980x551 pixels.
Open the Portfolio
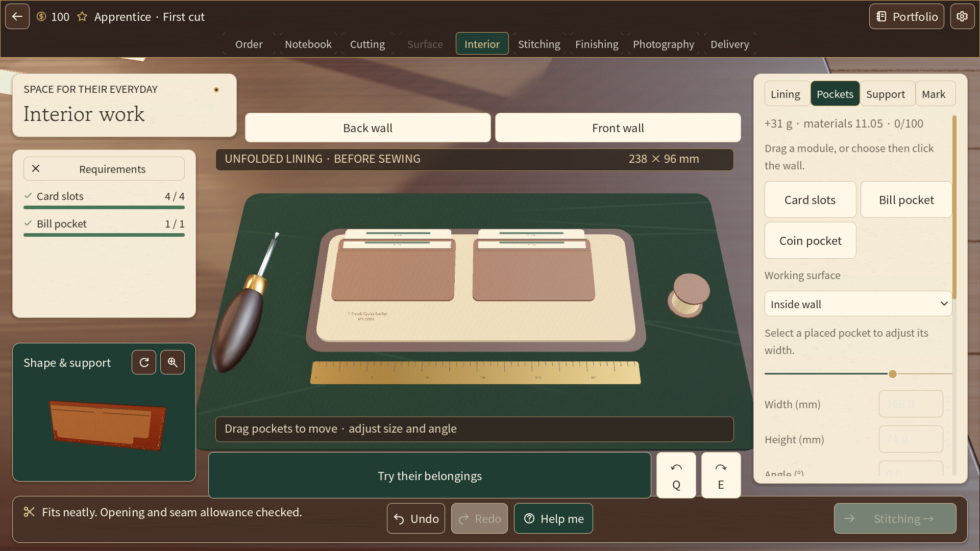(906, 16)
